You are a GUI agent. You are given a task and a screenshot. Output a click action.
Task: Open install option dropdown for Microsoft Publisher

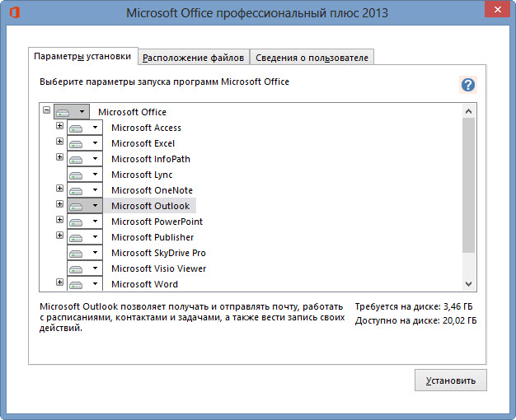point(85,237)
